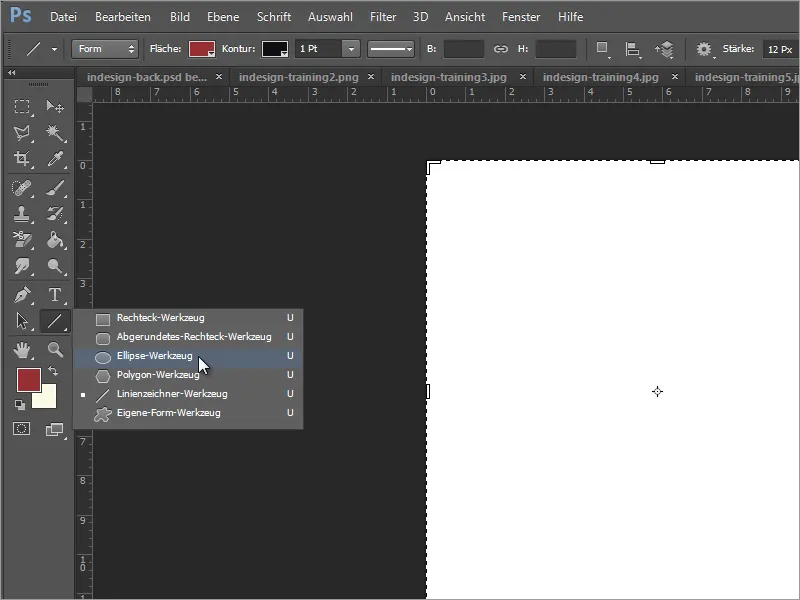Select the Polygonal Lasso tool
800x600 pixels.
pyautogui.click(x=21, y=133)
